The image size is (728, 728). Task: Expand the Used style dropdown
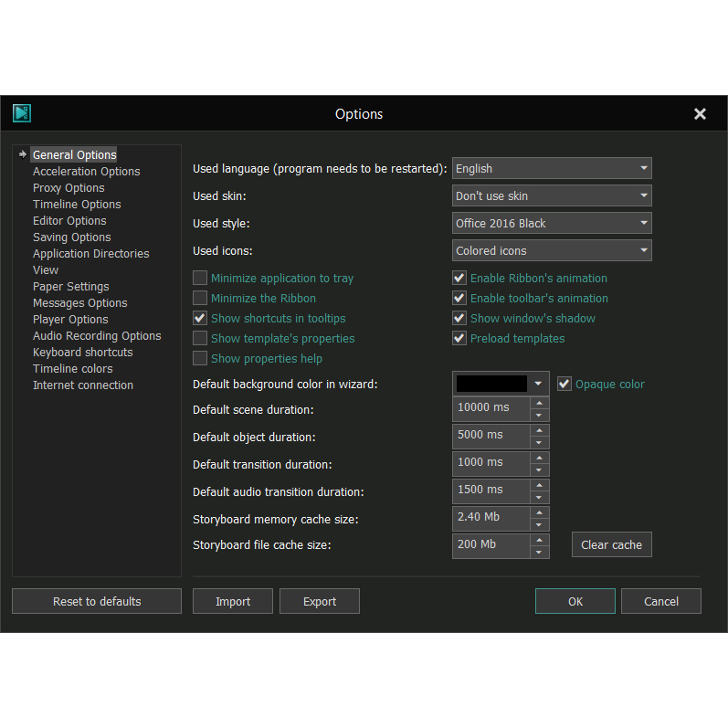point(552,224)
